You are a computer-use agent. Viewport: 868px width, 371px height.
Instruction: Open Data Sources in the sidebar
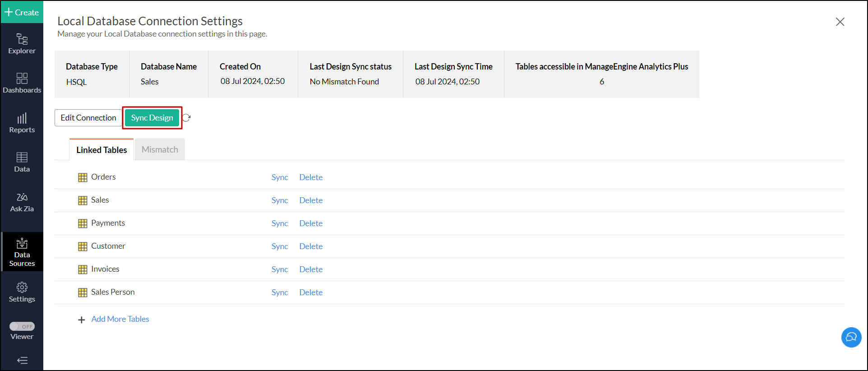22,252
